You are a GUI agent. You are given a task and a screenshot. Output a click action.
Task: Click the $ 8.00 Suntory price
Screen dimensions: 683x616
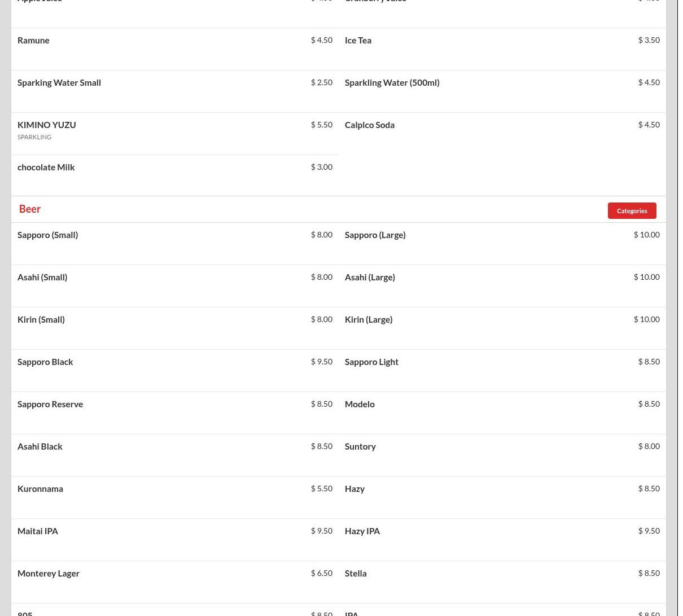pyautogui.click(x=649, y=446)
